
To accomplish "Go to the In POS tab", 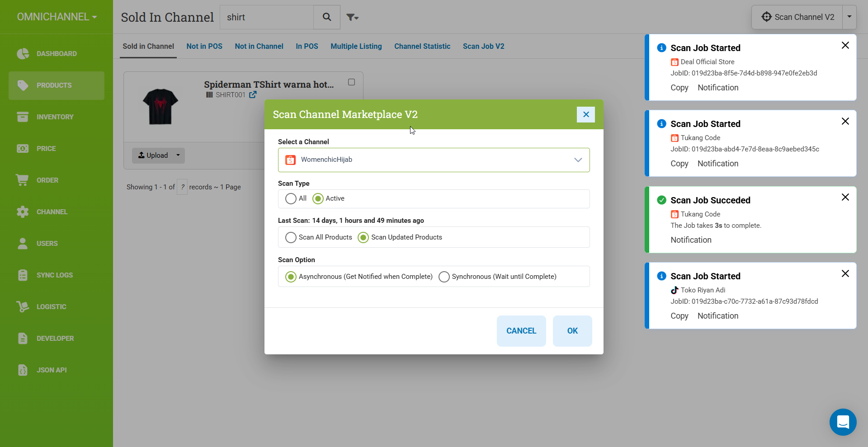I will pos(307,46).
